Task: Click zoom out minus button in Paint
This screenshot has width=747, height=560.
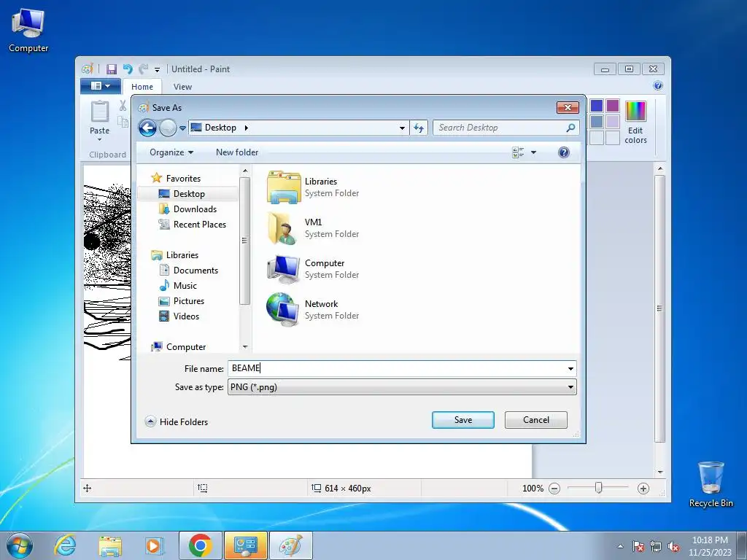Action: [x=554, y=489]
